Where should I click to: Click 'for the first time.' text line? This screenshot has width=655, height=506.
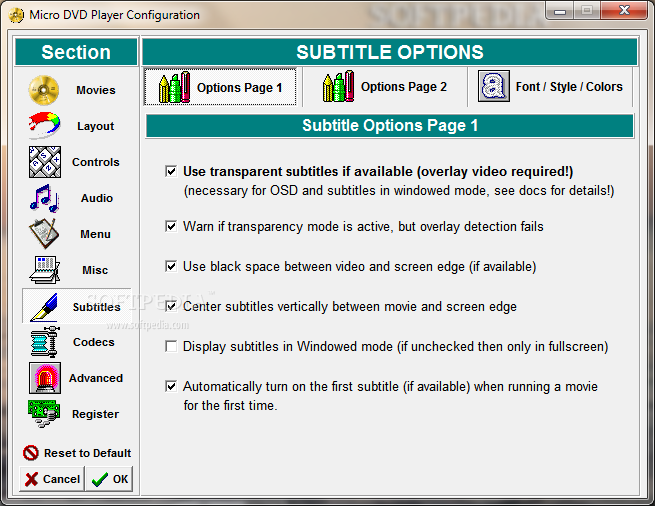[x=230, y=405]
